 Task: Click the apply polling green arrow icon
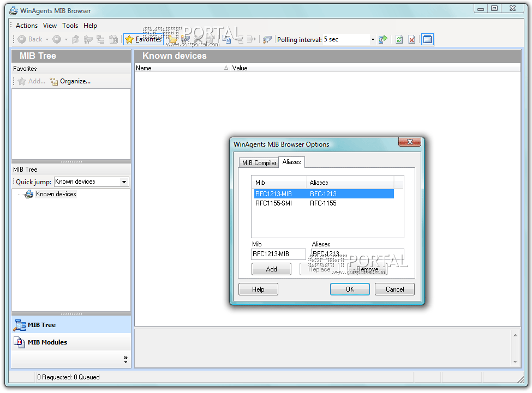click(382, 40)
